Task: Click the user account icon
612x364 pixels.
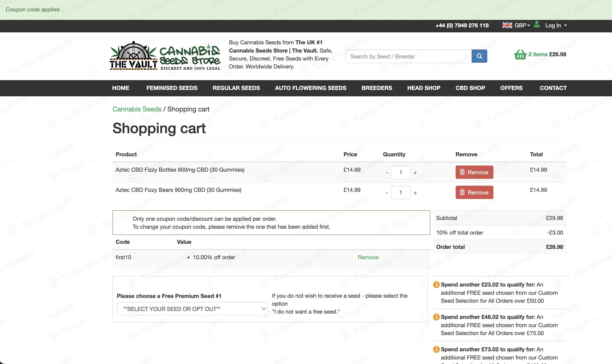Action: pos(537,24)
